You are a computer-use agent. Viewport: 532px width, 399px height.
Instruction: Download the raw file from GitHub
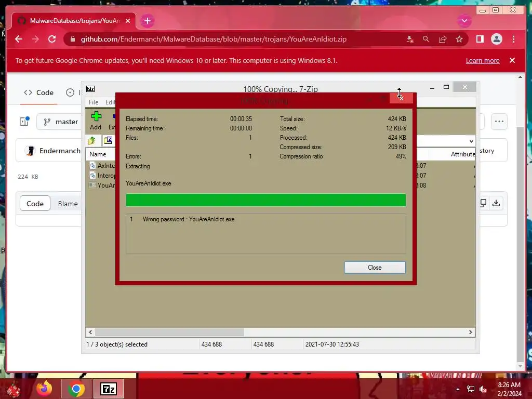[x=496, y=203]
